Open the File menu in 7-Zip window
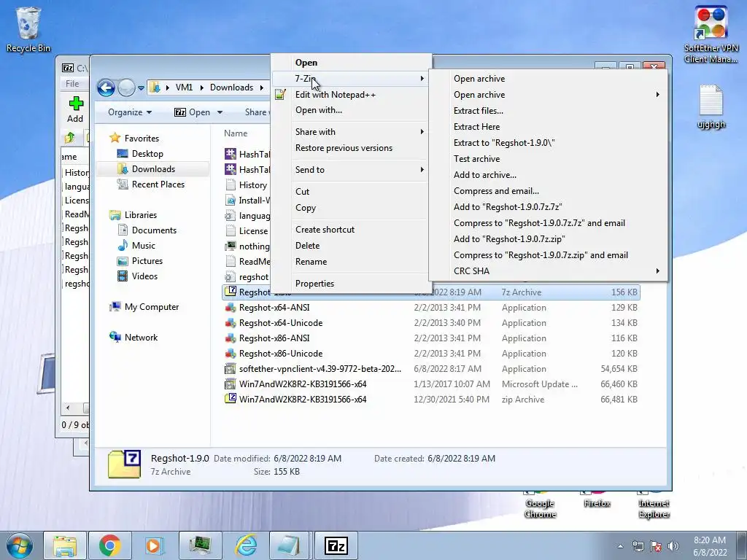The height and width of the screenshot is (560, 747). tap(72, 84)
